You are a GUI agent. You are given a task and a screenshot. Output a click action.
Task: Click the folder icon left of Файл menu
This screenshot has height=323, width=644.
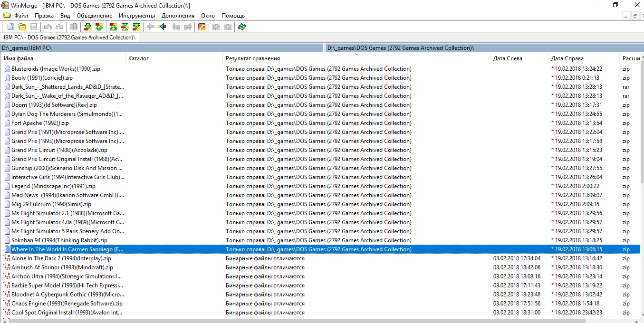[x=7, y=16]
